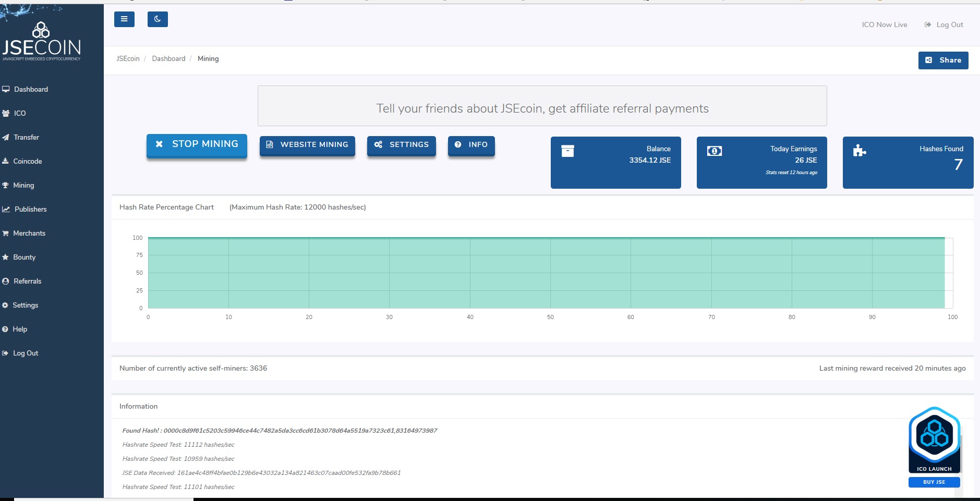Click the sidebar Log Out arrow icon
This screenshot has height=501, width=980.
5,353
